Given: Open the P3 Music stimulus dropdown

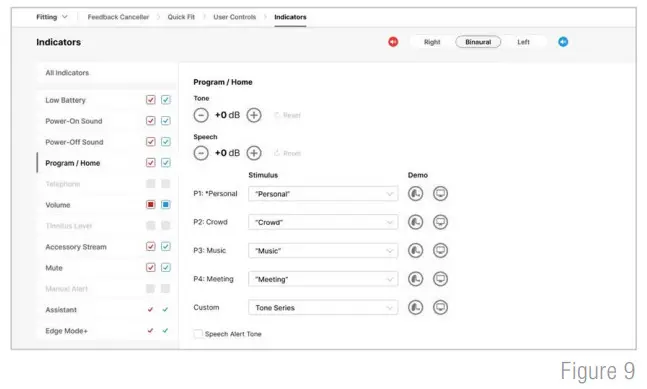Looking at the screenshot, I should (323, 251).
